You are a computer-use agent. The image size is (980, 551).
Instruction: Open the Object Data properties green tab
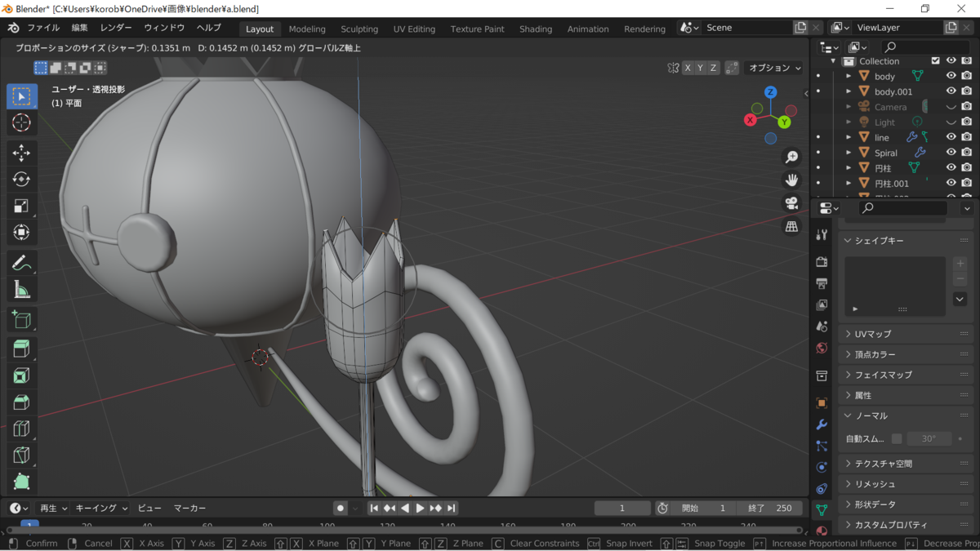tap(822, 509)
